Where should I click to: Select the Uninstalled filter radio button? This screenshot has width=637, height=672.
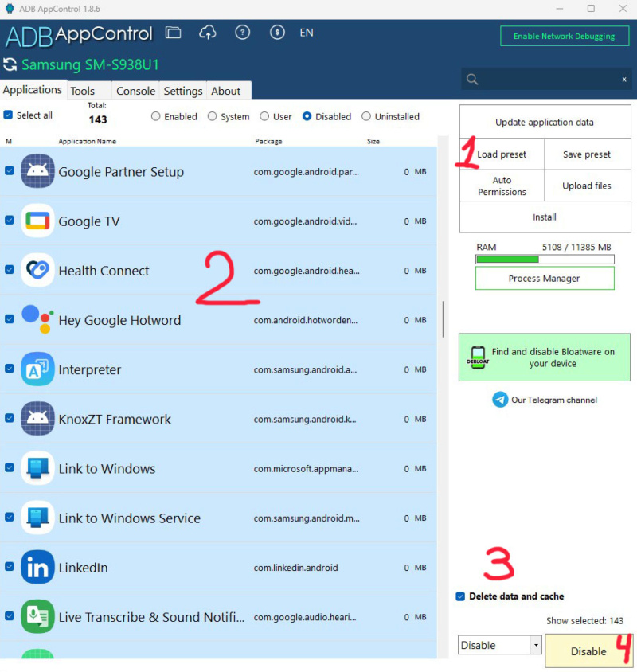[x=366, y=116]
